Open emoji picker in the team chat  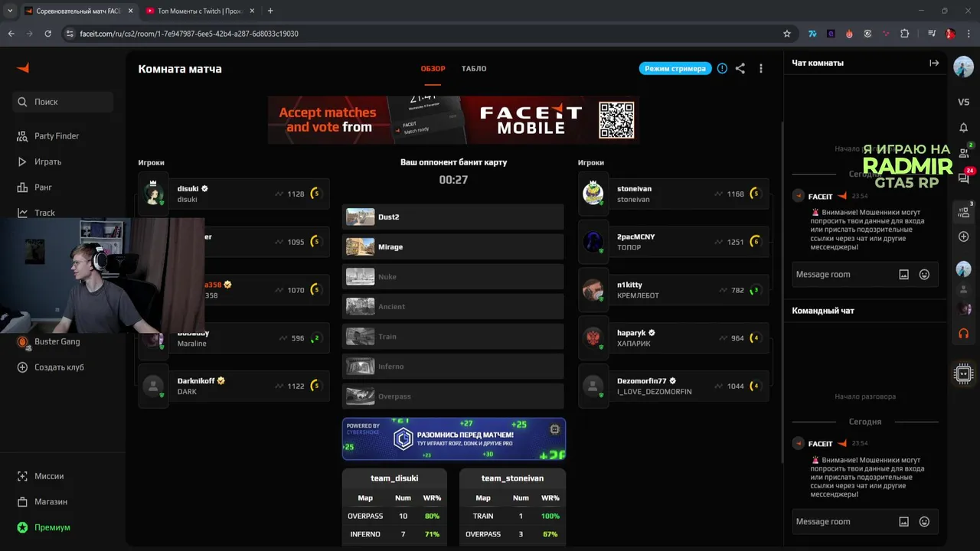[924, 522]
